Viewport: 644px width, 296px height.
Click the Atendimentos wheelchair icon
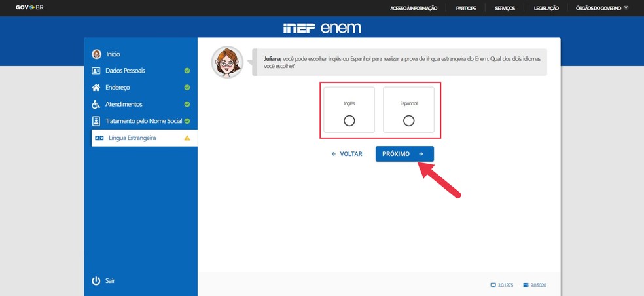96,104
